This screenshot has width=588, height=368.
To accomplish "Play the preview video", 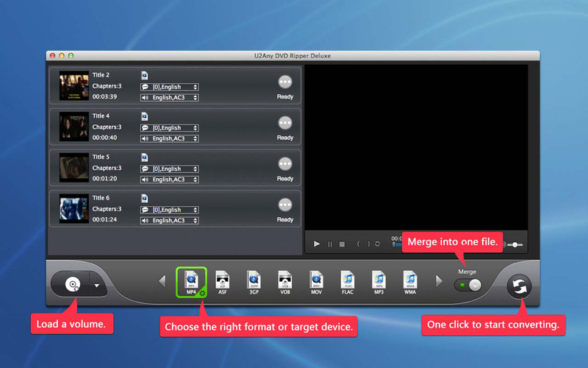I will (x=317, y=244).
